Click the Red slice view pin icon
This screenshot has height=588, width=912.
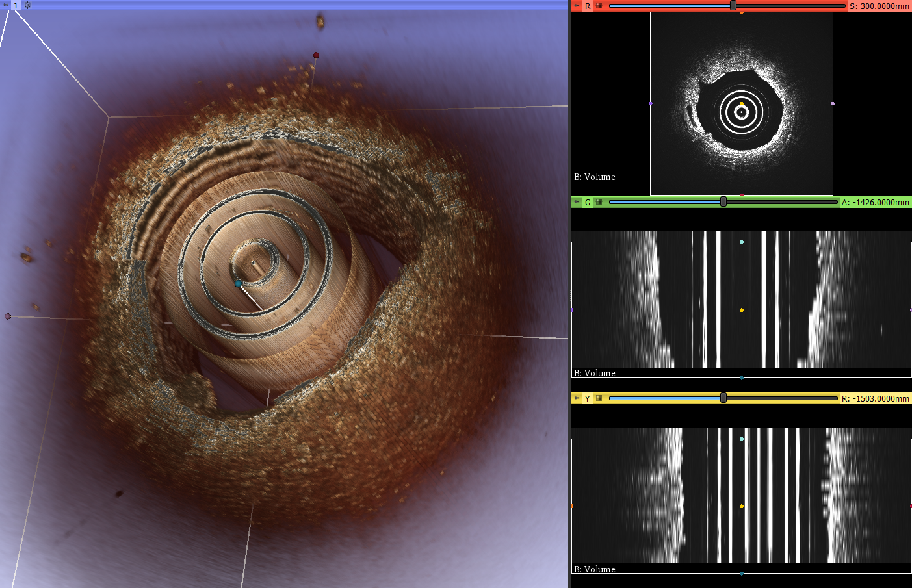577,6
